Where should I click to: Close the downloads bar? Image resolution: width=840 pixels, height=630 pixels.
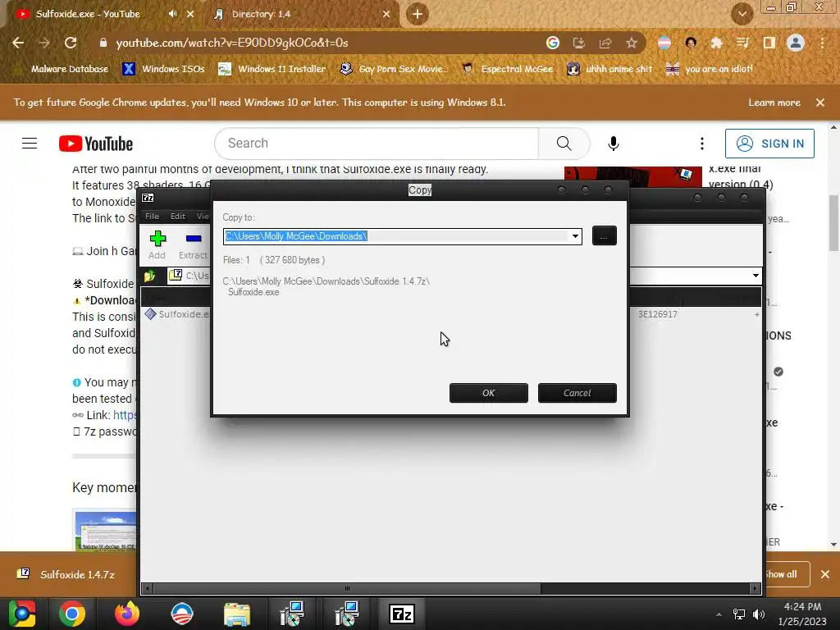[x=825, y=574]
